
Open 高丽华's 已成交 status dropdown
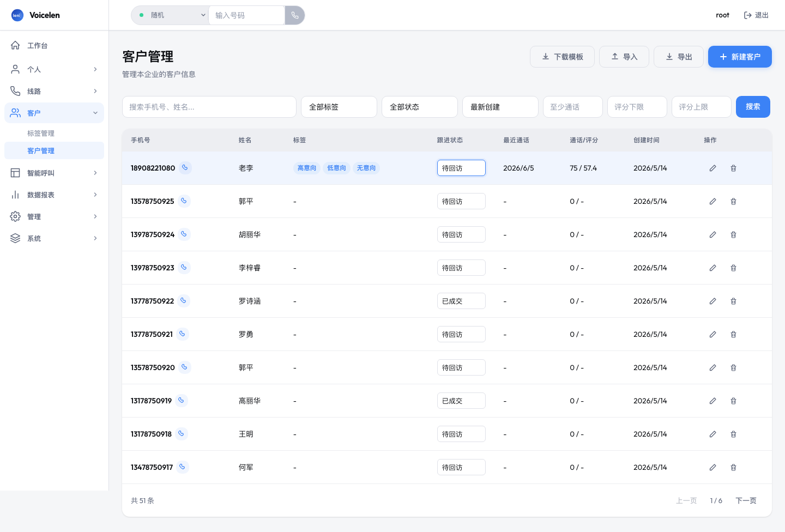point(461,401)
